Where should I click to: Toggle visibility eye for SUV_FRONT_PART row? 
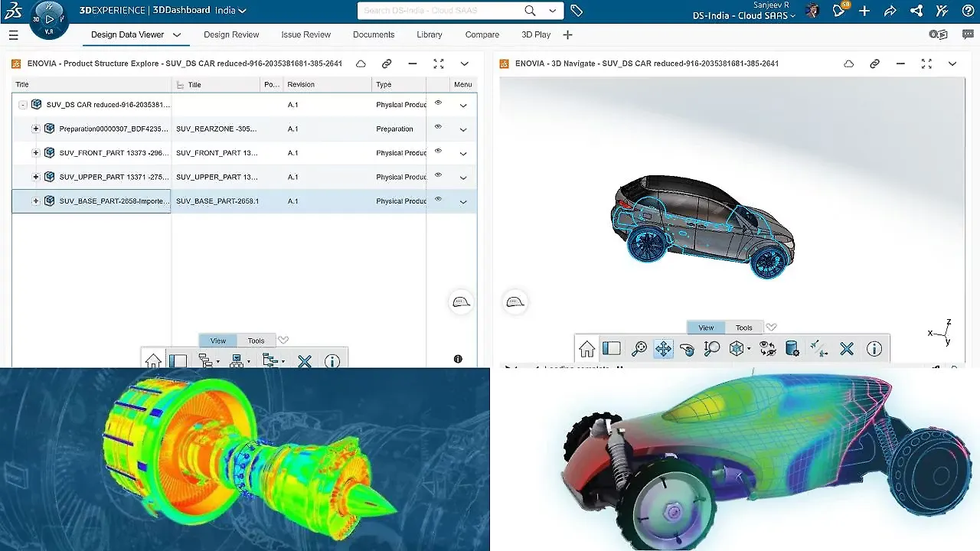(438, 152)
